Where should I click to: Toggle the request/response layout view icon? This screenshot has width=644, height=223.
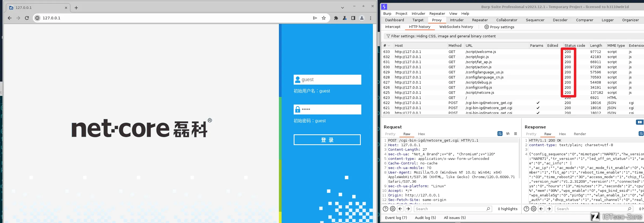tap(640, 122)
